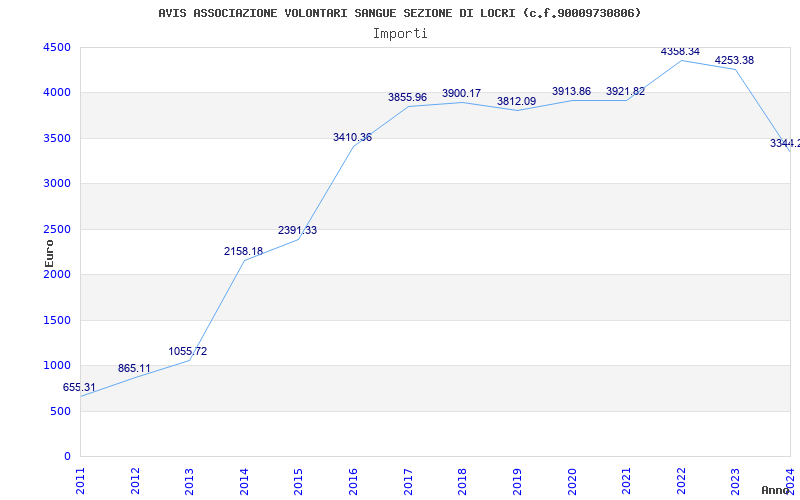Click the Importi subtitle

[400, 34]
